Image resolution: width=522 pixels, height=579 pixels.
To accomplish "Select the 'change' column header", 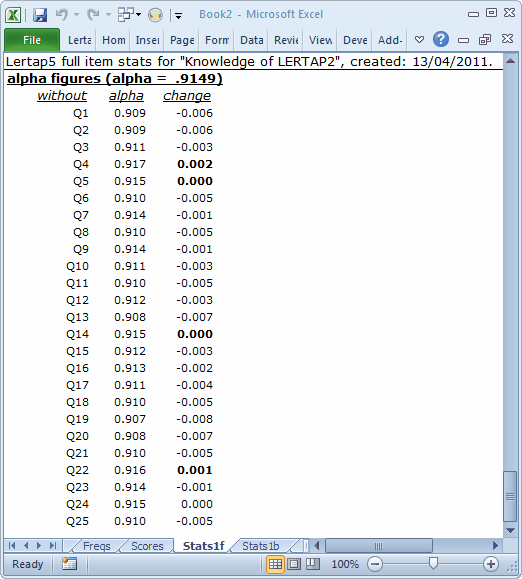I will point(187,96).
